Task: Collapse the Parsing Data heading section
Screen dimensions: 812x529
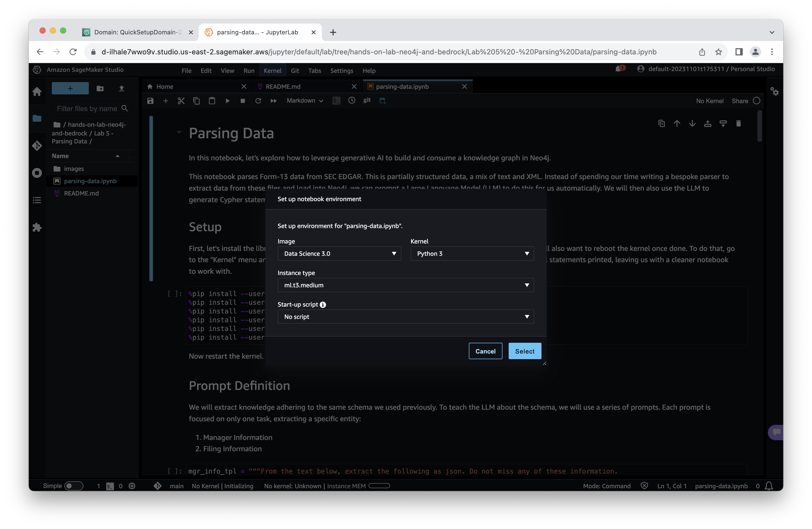Action: coord(179,132)
